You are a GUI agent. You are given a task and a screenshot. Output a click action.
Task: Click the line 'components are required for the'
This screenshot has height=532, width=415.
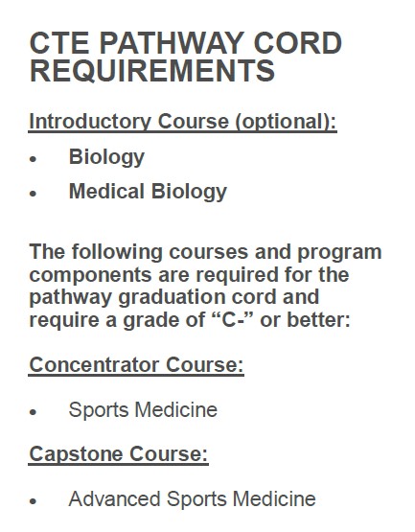tap(189, 274)
